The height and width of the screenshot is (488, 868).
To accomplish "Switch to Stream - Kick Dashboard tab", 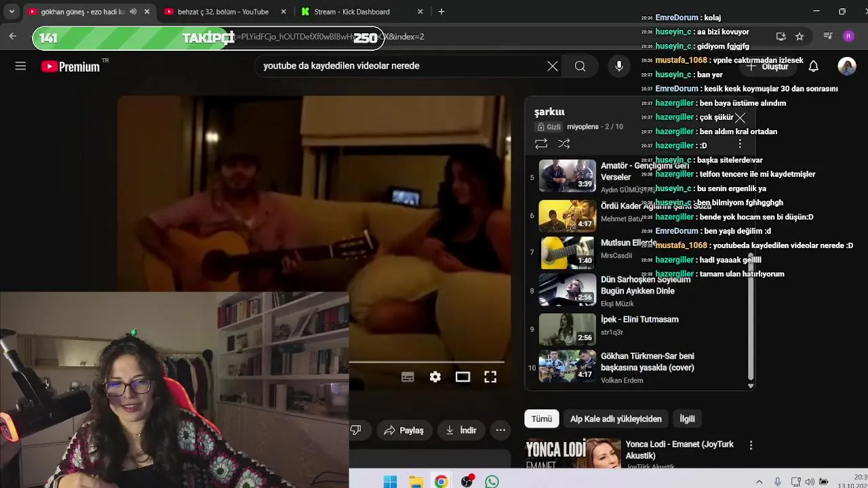I will (x=353, y=12).
